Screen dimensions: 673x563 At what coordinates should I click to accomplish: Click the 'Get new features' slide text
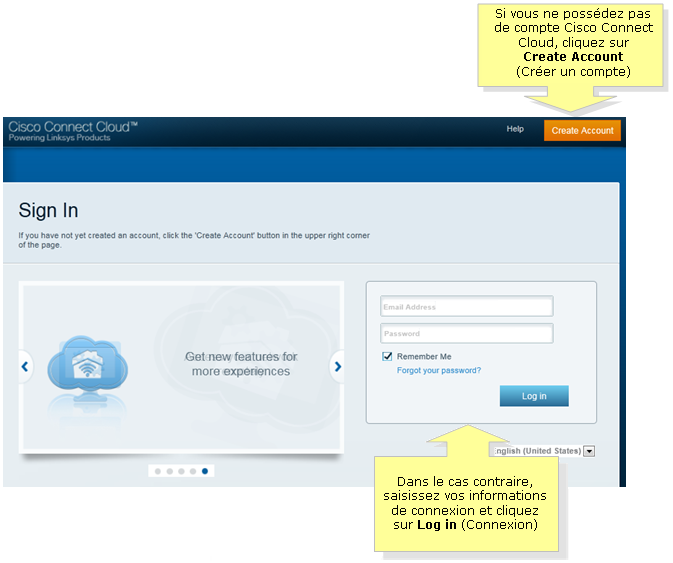pos(241,364)
